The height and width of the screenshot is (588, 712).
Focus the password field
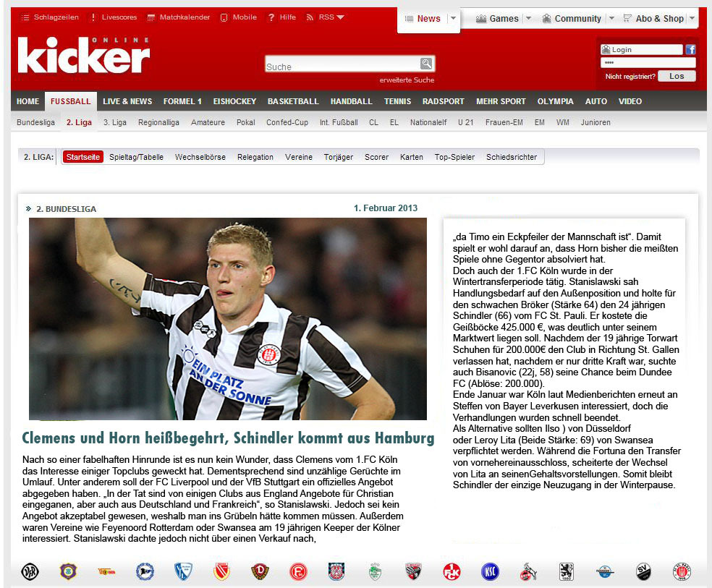[648, 63]
